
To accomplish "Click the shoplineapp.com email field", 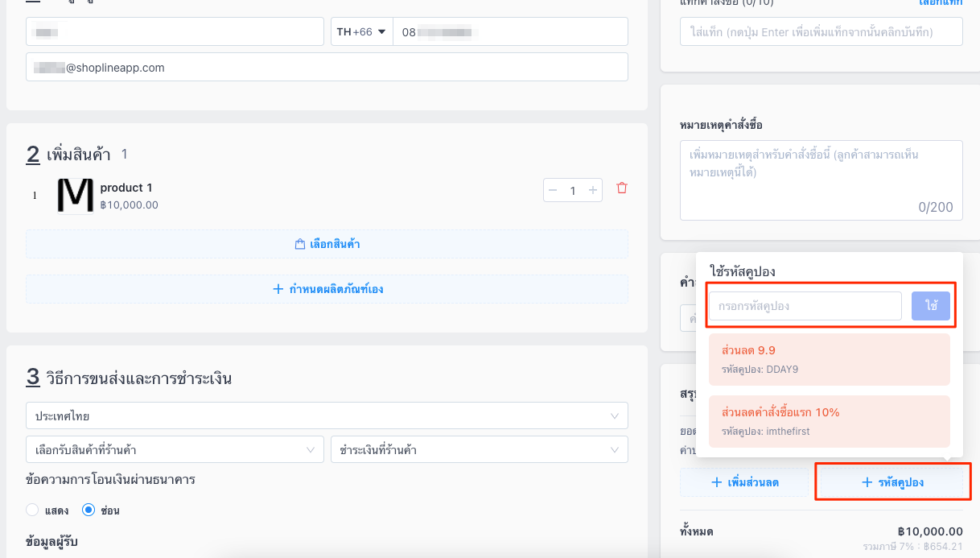I will click(327, 68).
